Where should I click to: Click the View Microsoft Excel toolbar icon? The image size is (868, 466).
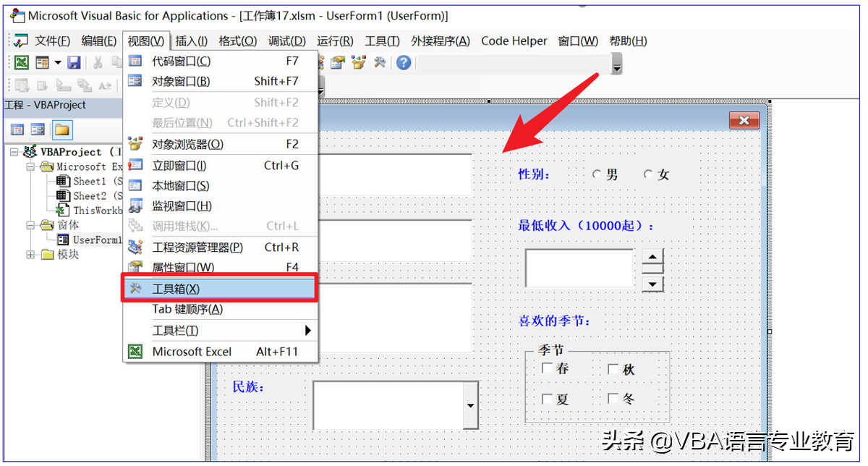[x=22, y=63]
